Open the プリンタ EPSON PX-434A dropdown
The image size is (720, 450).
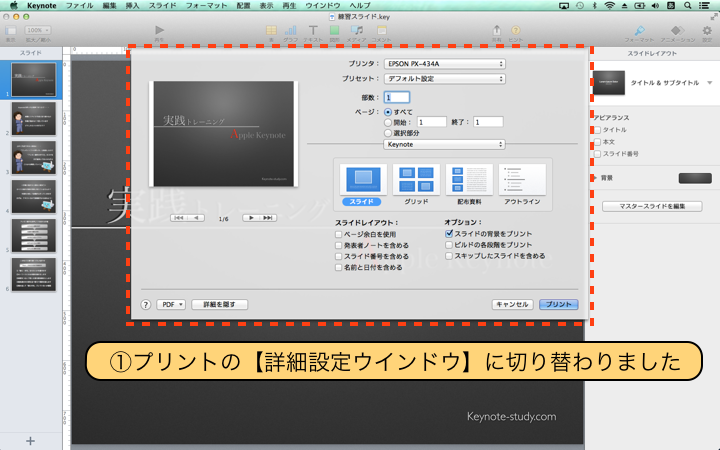coord(444,64)
